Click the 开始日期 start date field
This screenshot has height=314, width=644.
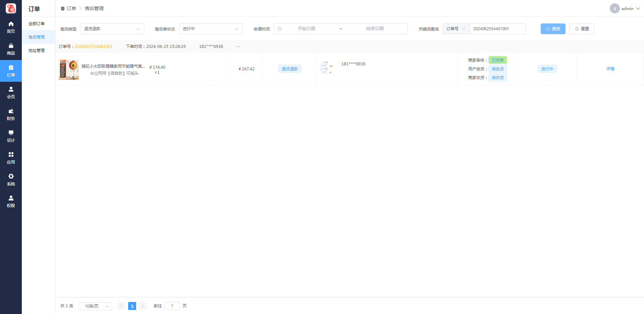[x=306, y=29]
